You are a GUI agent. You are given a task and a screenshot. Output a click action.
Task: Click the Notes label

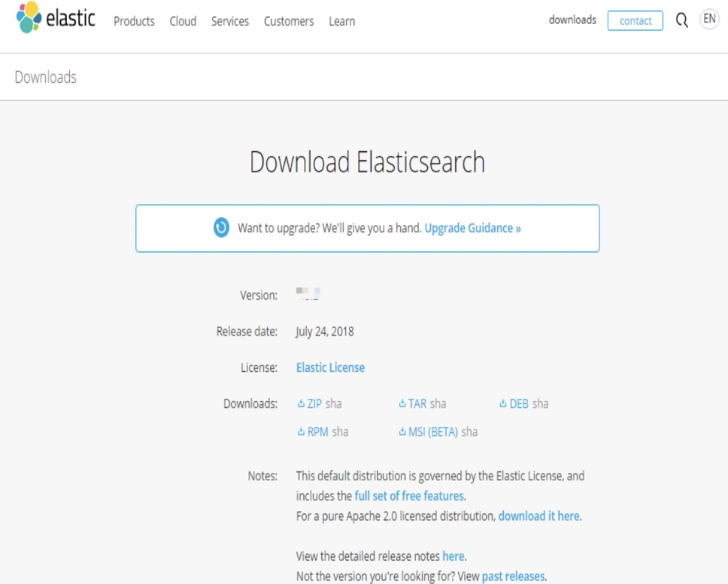(262, 476)
